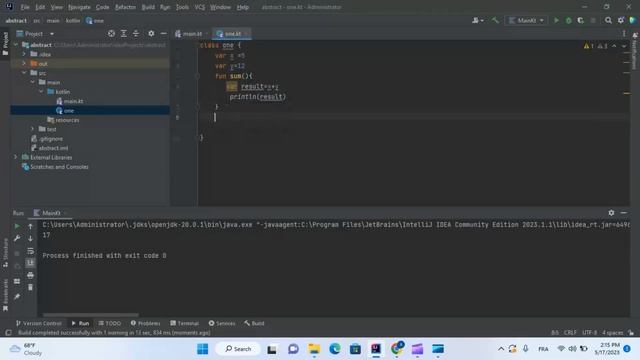
Task: Open run configuration wrench in Run panel
Action: 17,238
